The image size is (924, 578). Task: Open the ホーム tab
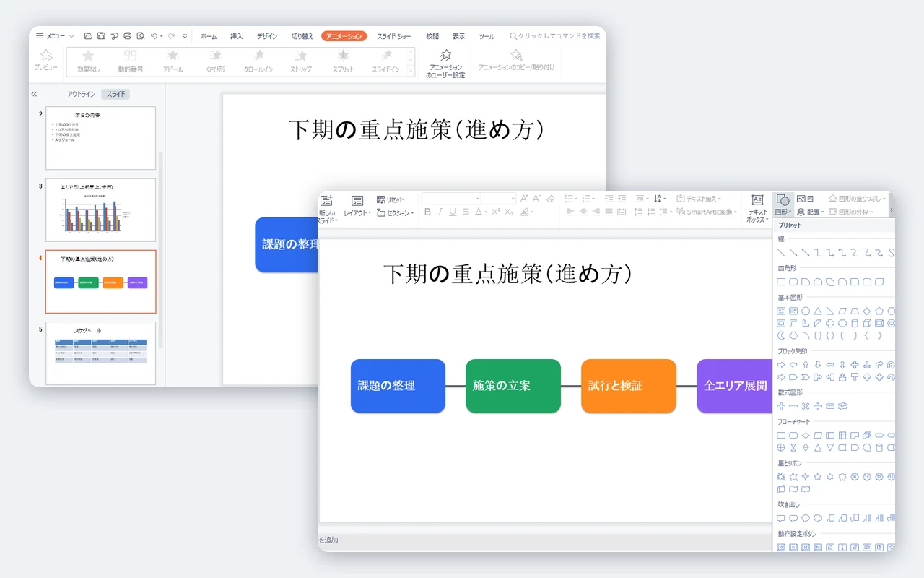(209, 36)
